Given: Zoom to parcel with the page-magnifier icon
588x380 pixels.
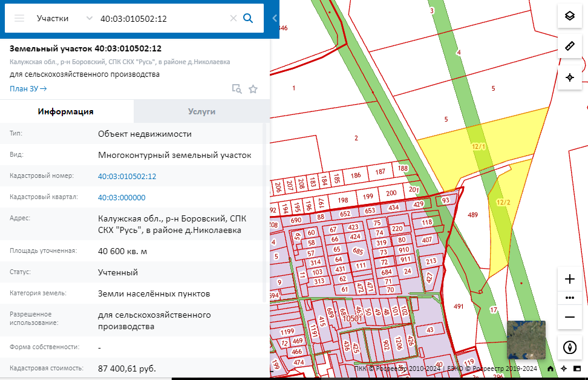Looking at the screenshot, I should coord(237,89).
